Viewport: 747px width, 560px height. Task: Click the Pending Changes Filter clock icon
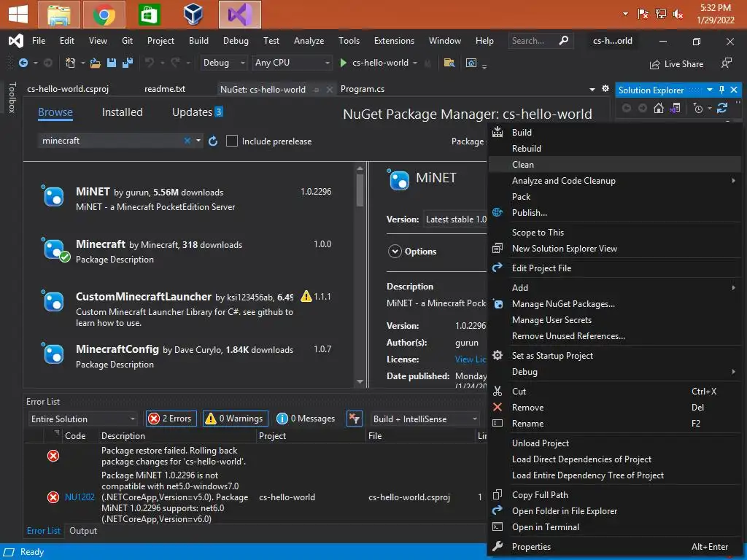coord(698,109)
